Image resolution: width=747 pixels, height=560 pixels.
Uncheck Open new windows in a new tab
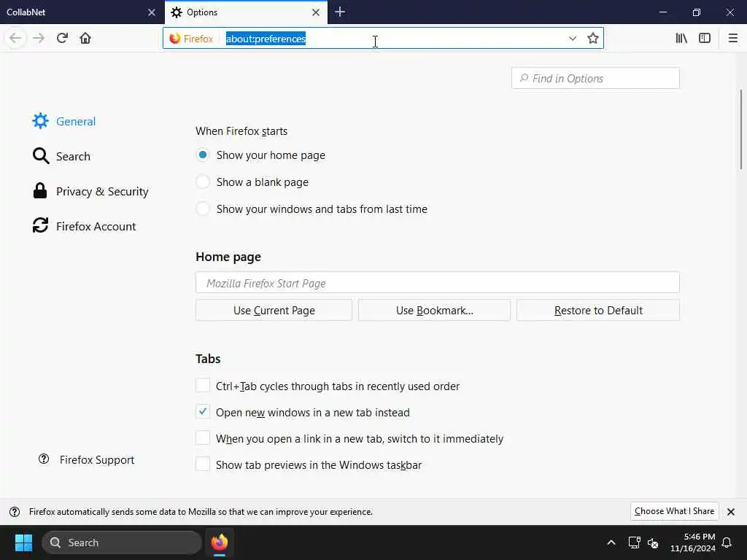(x=203, y=411)
